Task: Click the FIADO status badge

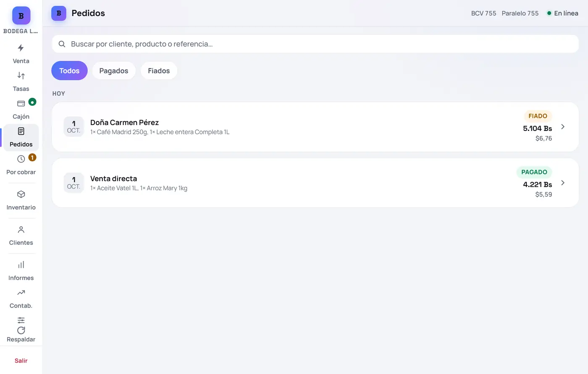Action: tap(538, 116)
